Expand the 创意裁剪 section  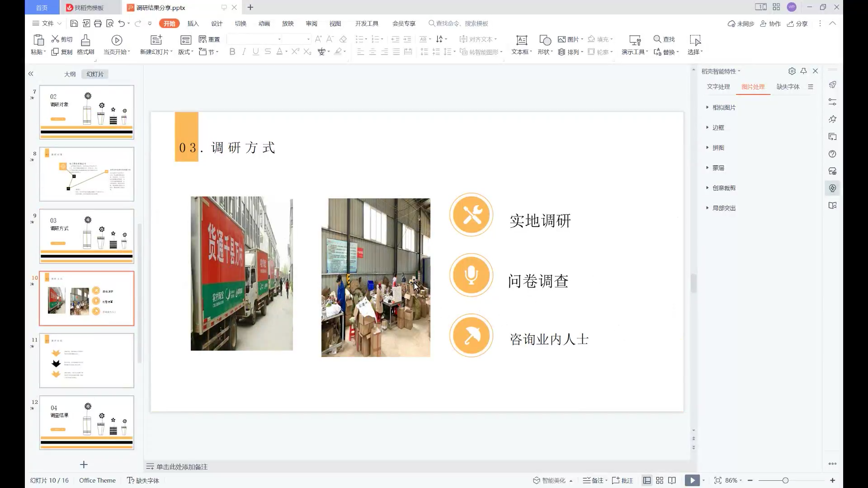[723, 188]
